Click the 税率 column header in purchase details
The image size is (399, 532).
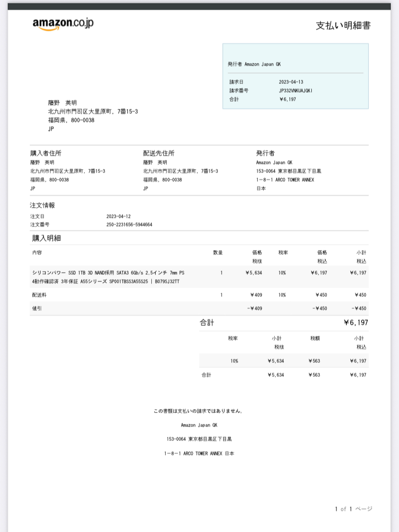point(283,253)
